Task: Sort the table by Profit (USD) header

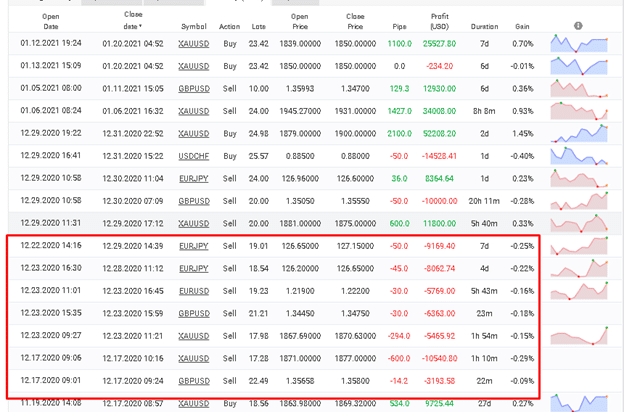Action: coord(439,21)
